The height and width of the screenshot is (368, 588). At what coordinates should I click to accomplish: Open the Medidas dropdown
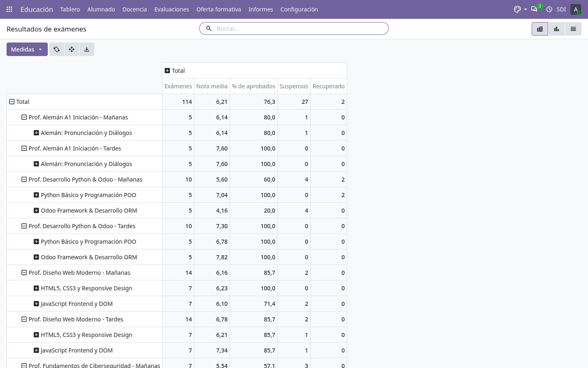(x=27, y=49)
